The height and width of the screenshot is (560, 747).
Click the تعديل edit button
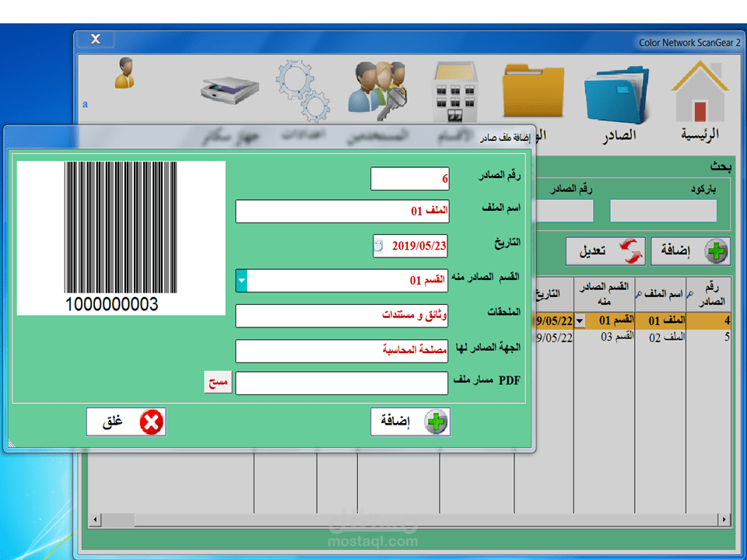point(605,251)
